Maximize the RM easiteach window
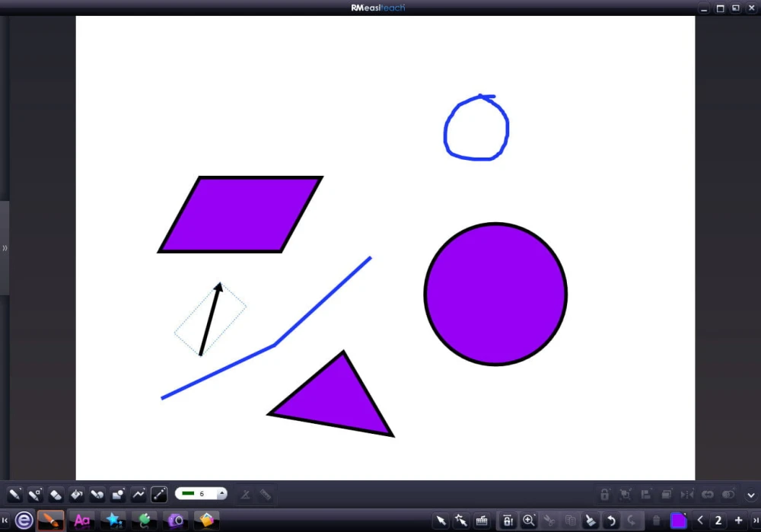761x532 pixels. click(x=720, y=8)
